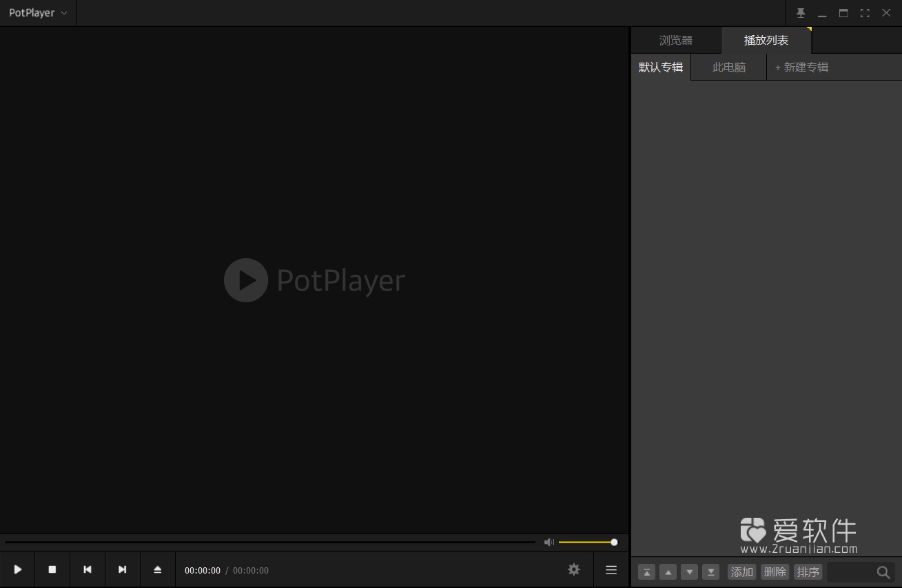Switch to the 浏览器 tab
The width and height of the screenshot is (902, 588).
tap(675, 40)
